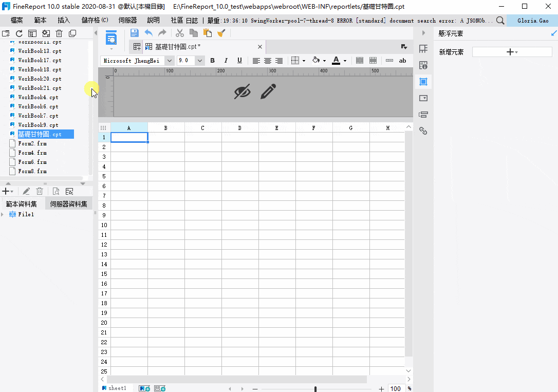Image resolution: width=558 pixels, height=392 pixels.
Task: Collapse the right property panel arrow
Action: [423, 33]
